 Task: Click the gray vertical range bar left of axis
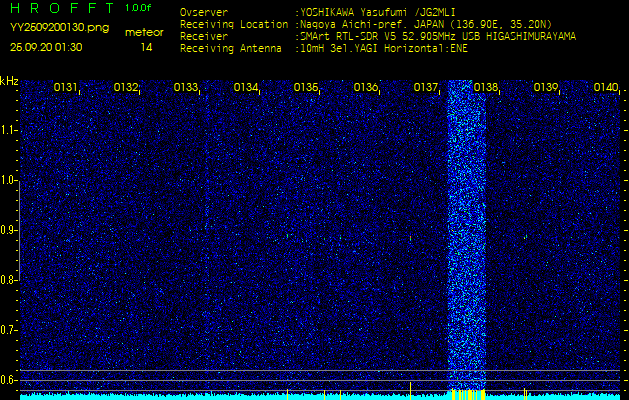click(19, 230)
